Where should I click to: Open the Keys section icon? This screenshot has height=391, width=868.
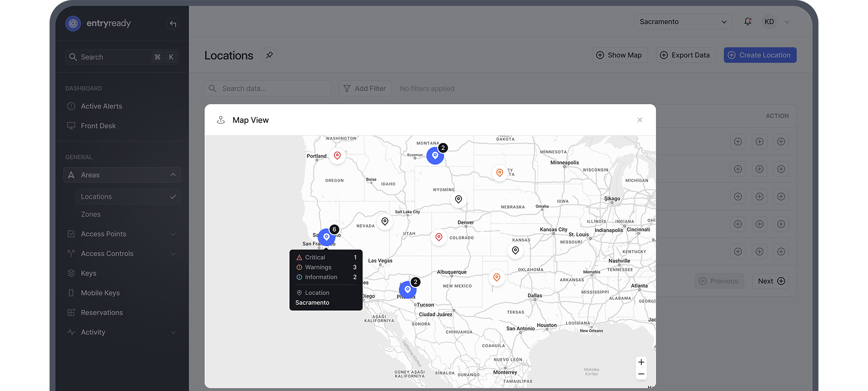point(71,273)
